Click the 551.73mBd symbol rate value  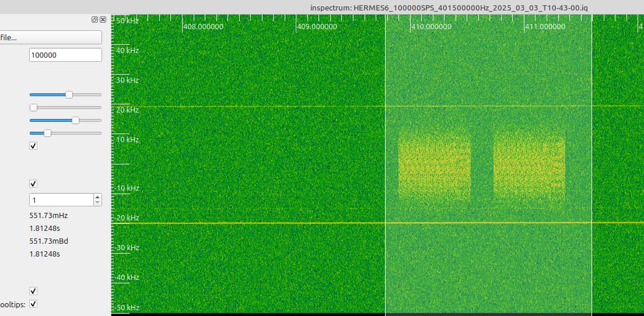point(48,241)
